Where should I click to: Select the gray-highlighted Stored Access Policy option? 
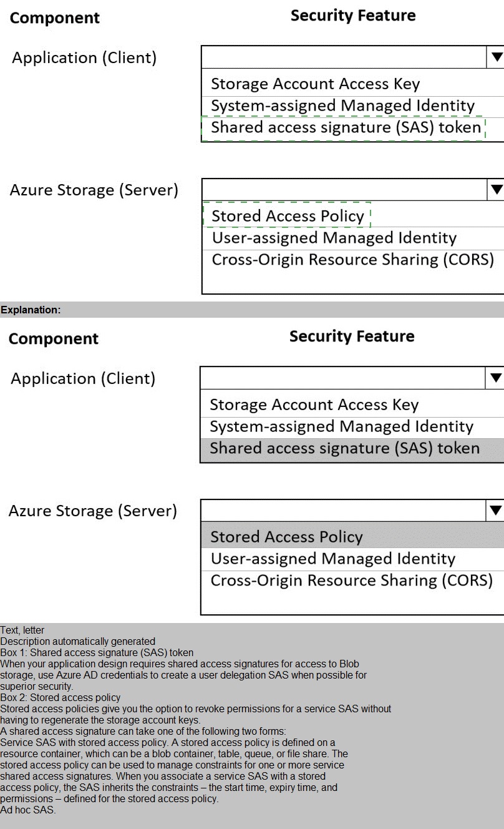click(286, 537)
